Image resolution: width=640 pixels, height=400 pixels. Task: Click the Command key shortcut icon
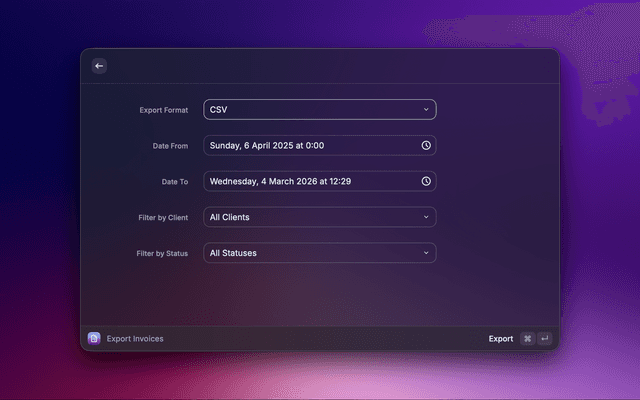point(527,339)
